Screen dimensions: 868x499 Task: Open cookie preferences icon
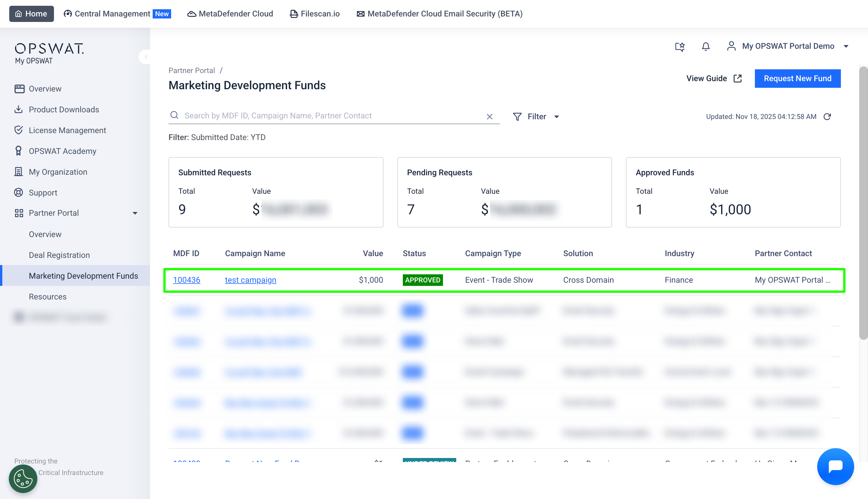(x=23, y=478)
